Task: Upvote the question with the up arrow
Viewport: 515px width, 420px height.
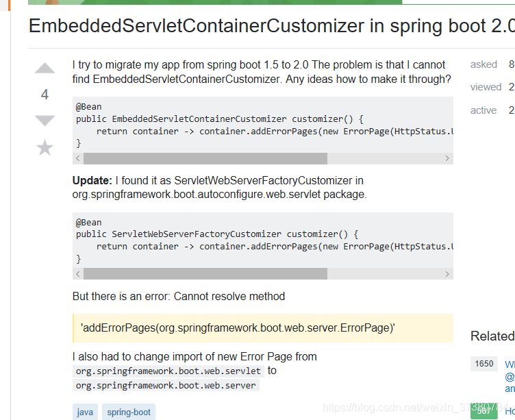Action: pyautogui.click(x=45, y=68)
